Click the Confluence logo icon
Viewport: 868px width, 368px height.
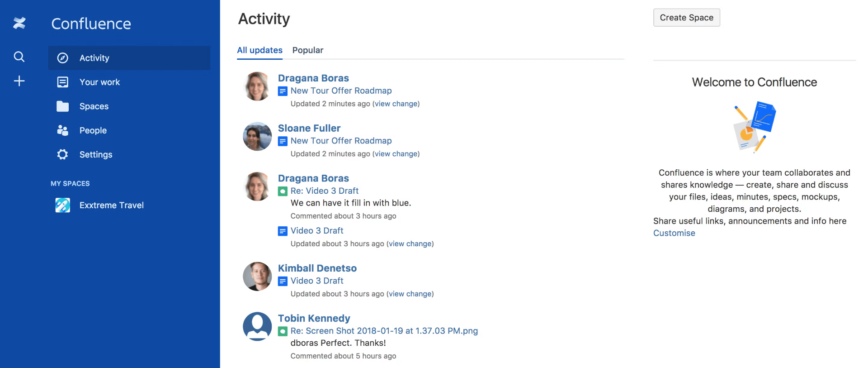pos(19,23)
